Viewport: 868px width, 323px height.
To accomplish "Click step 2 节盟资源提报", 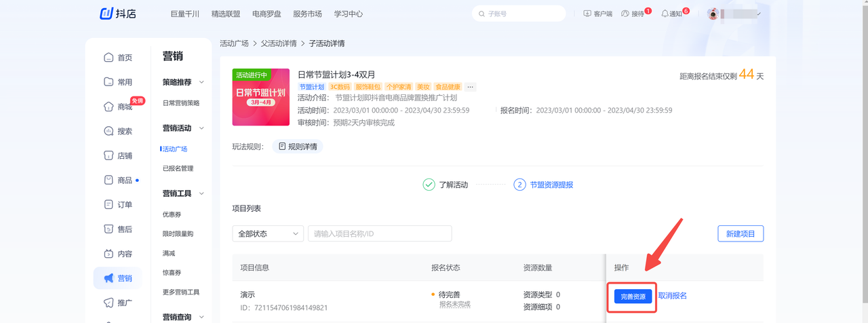I will [x=544, y=185].
